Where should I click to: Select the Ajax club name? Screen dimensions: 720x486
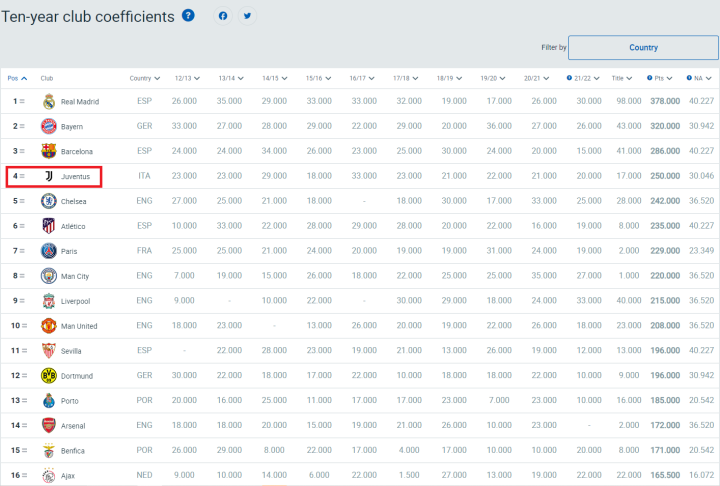pos(70,476)
